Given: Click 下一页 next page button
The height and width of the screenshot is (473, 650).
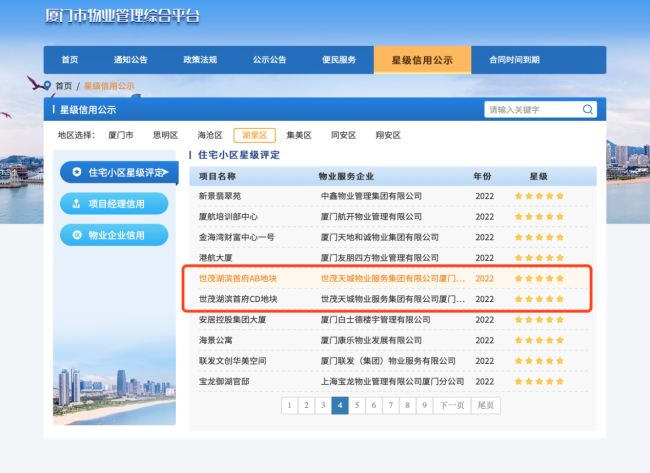Looking at the screenshot, I should 452,405.
